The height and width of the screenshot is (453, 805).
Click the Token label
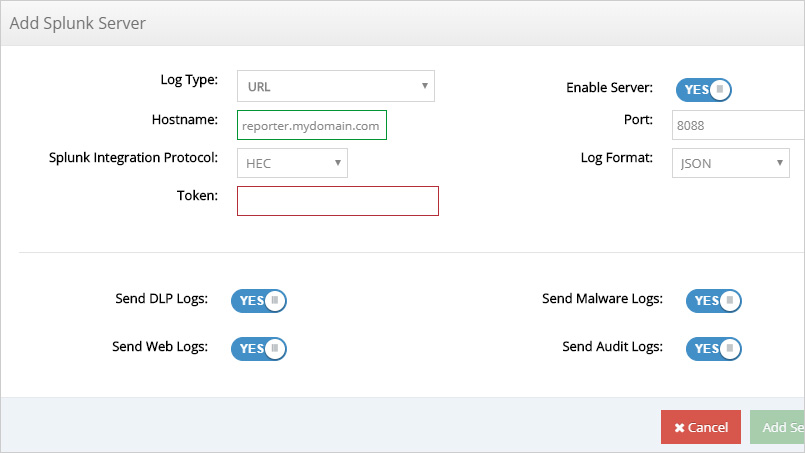click(x=197, y=196)
